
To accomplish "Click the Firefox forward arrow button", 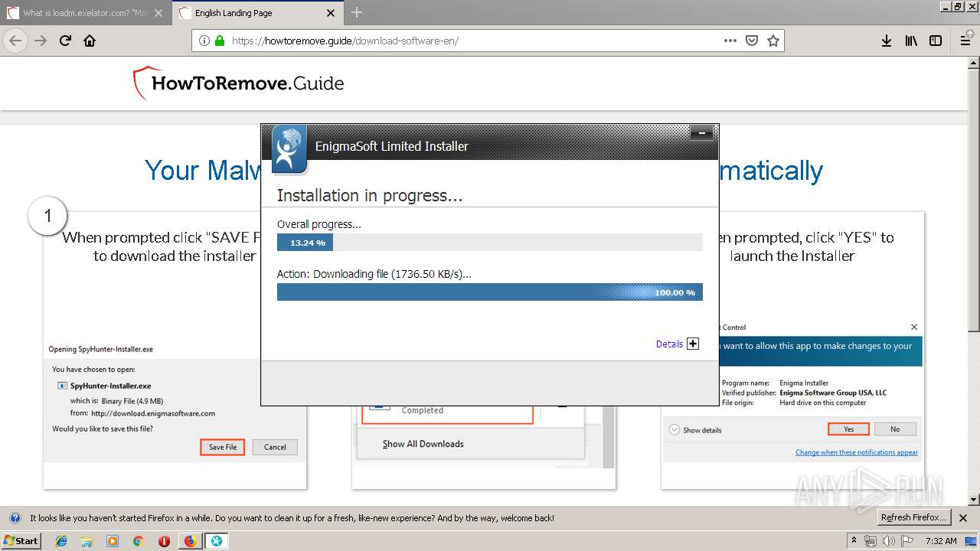I will coord(41,41).
